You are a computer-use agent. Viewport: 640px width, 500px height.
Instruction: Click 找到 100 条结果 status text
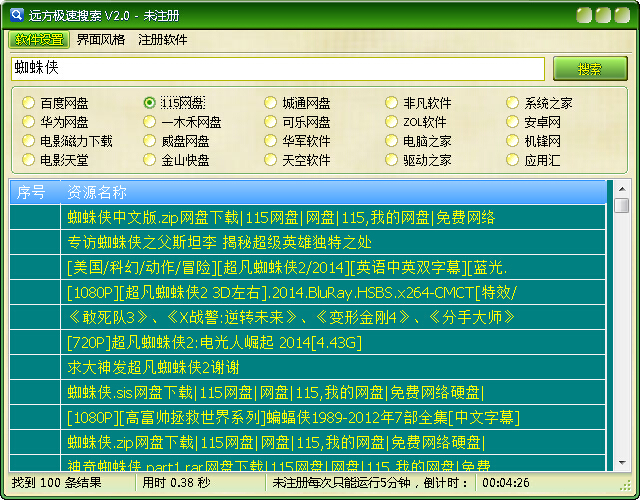point(57,483)
